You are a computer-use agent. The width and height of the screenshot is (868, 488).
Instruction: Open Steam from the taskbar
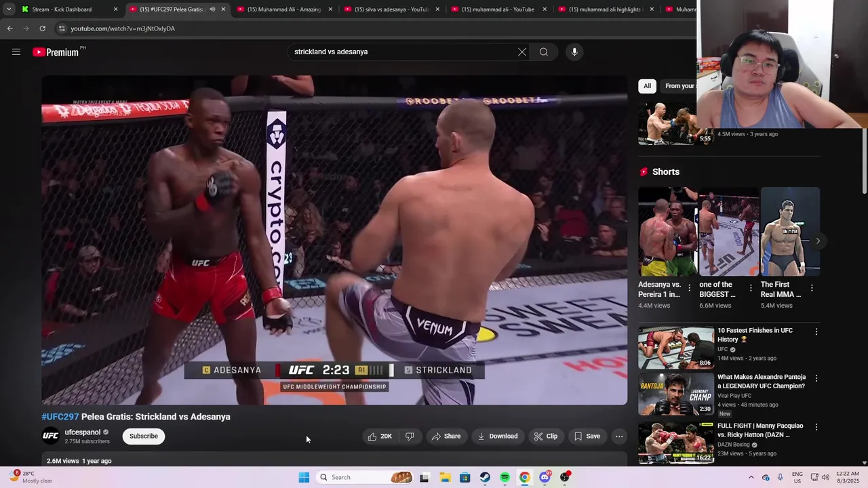coord(485,477)
